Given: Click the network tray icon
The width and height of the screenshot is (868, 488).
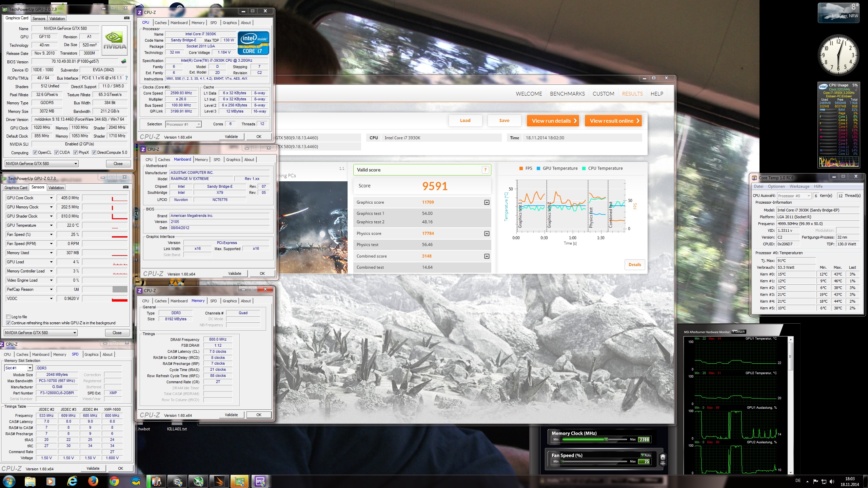Looking at the screenshot, I should pos(824,482).
